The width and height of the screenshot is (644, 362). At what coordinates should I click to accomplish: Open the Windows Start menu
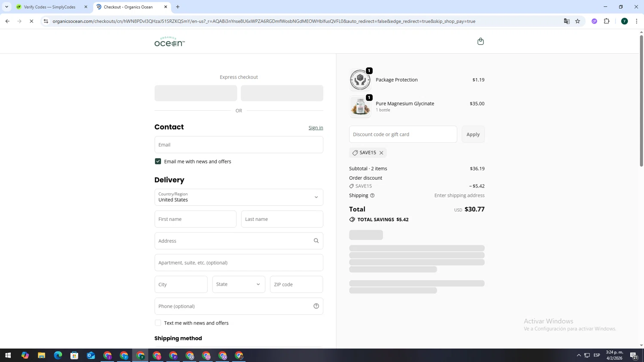[x=8, y=355]
